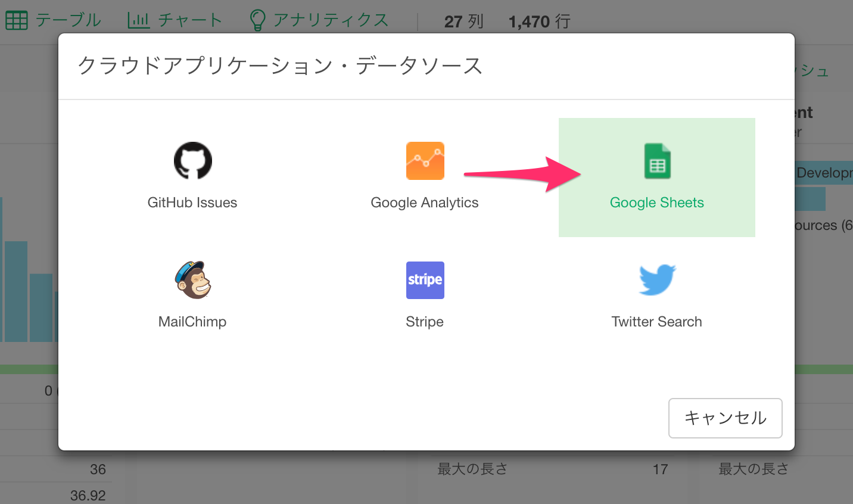Click the analytics lightbulb icon
This screenshot has width=853, height=504.
(x=257, y=20)
